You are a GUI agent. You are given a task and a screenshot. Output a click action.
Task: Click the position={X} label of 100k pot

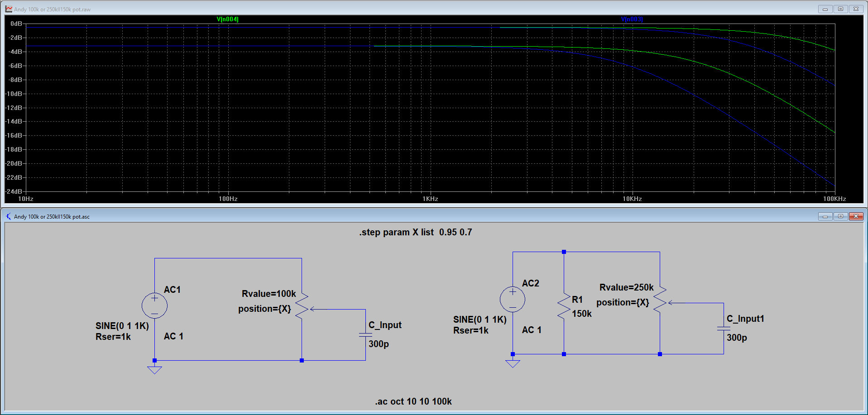(264, 309)
